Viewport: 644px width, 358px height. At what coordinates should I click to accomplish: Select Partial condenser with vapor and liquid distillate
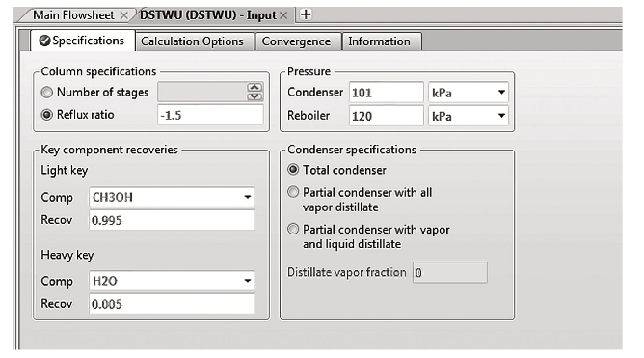(x=293, y=229)
